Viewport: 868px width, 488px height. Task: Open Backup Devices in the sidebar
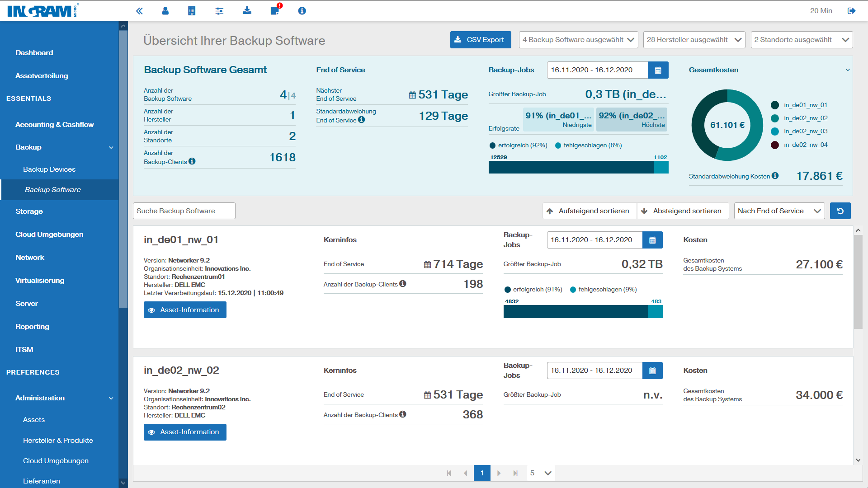click(x=49, y=169)
